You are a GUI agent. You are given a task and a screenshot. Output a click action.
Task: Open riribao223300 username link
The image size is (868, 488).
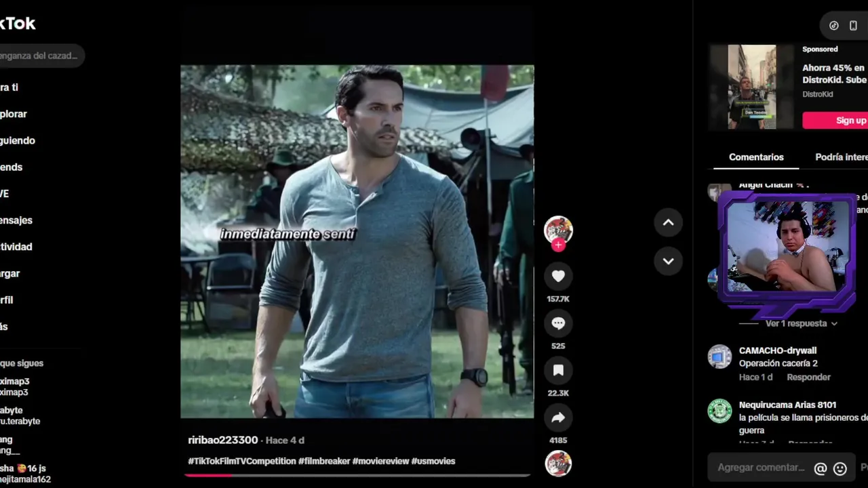222,440
